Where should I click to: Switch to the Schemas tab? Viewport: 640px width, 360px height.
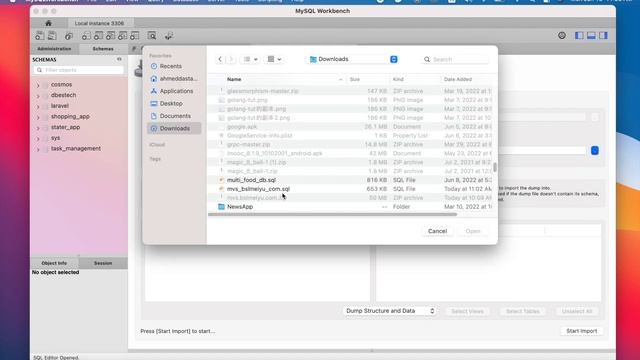pos(103,49)
